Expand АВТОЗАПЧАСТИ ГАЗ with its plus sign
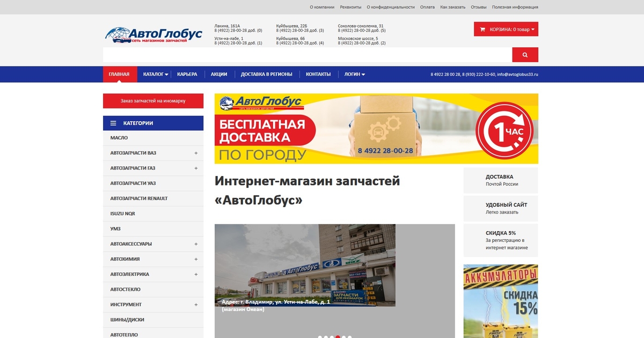This screenshot has width=644, height=338. [196, 168]
